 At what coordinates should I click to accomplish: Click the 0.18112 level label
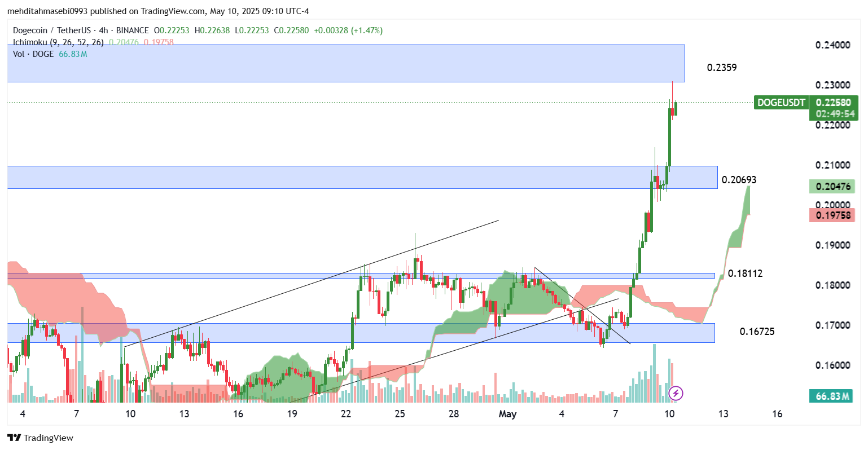(x=745, y=273)
